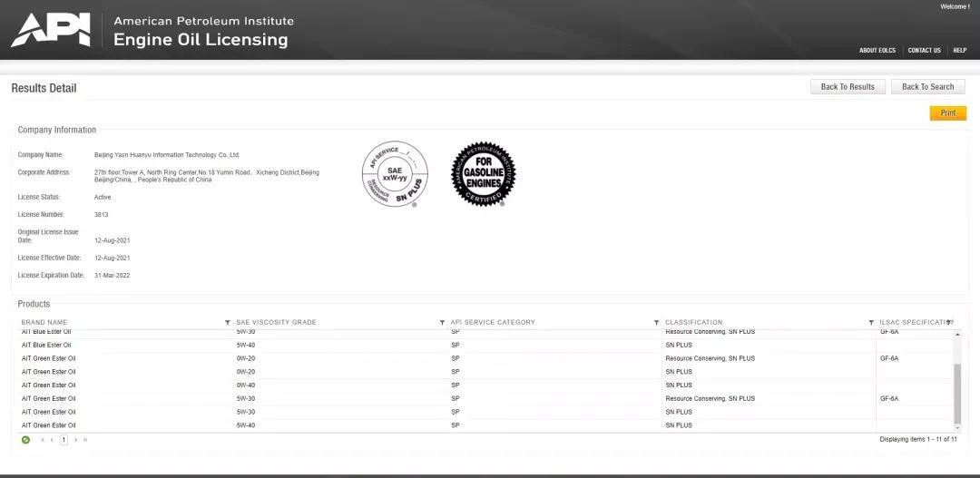This screenshot has height=478, width=980.
Task: Click GF-6A in the AIT Green 5W-30 row
Action: 888,399
